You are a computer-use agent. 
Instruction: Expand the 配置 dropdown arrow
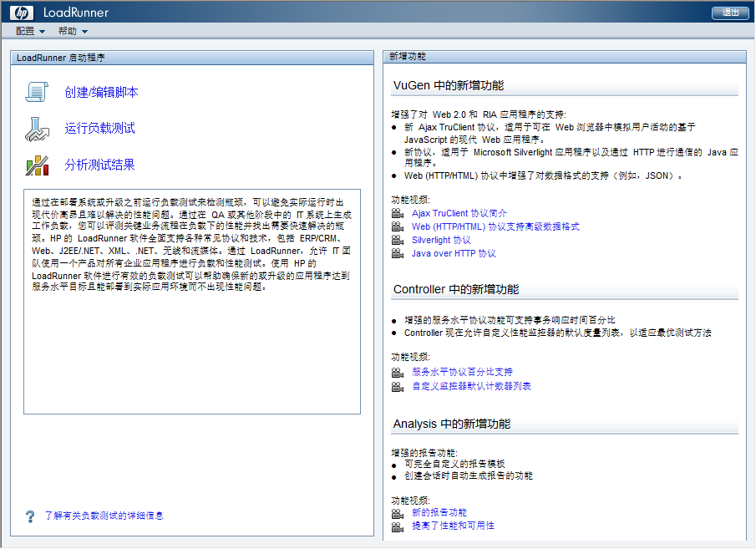[42, 32]
